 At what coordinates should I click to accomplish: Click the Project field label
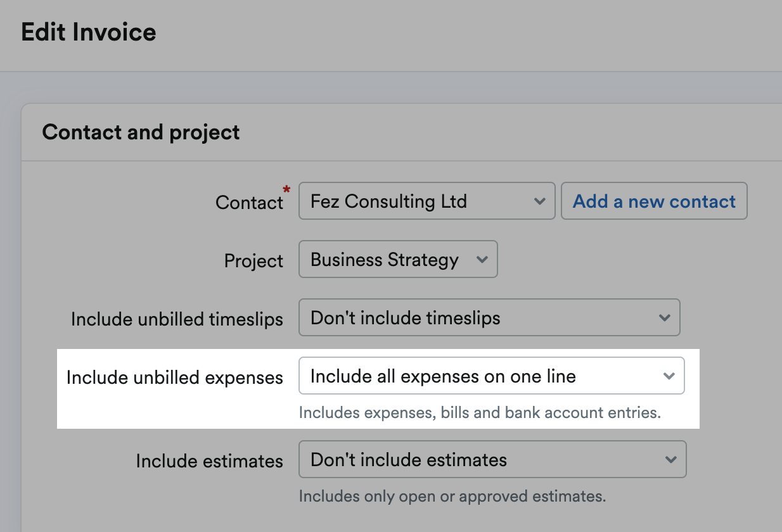(253, 261)
